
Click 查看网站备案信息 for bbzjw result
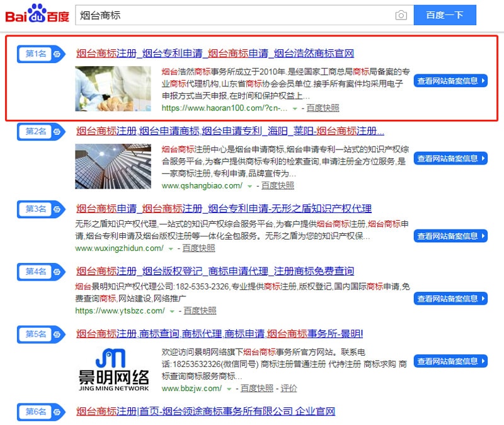tap(450, 361)
